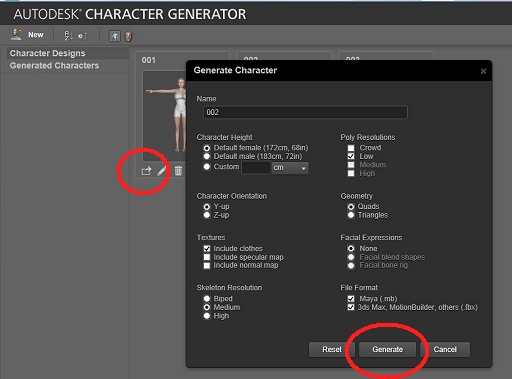The width and height of the screenshot is (512, 379).
Task: Select Z-up character orientation
Action: (x=207, y=215)
